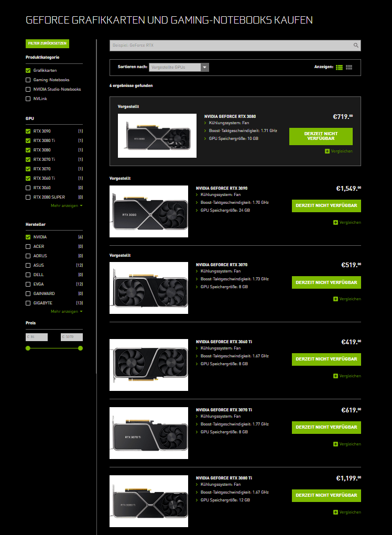This screenshot has width=392, height=535.
Task: Click RTX 3080 Ti Derzeit nicht verfügbar button
Action: click(x=326, y=495)
